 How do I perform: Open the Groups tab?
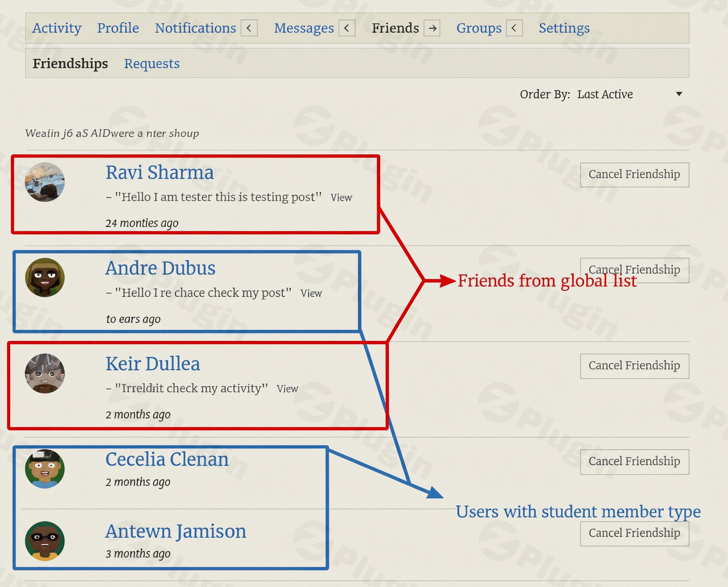coord(479,28)
